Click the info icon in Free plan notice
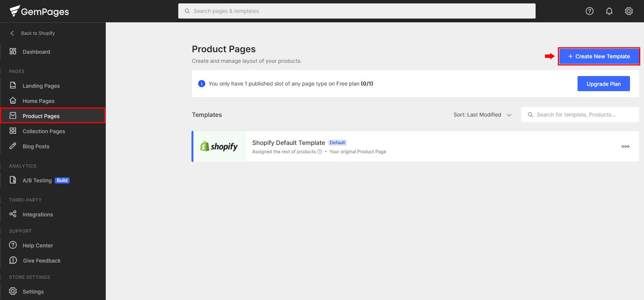Viewport: 644px width, 300px height. (202, 84)
